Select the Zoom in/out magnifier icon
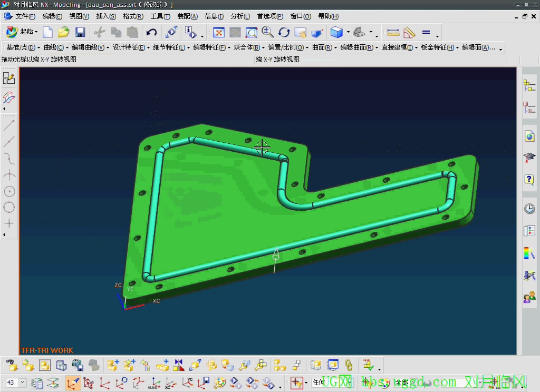Screen dimensions: 540x392 coord(267,32)
